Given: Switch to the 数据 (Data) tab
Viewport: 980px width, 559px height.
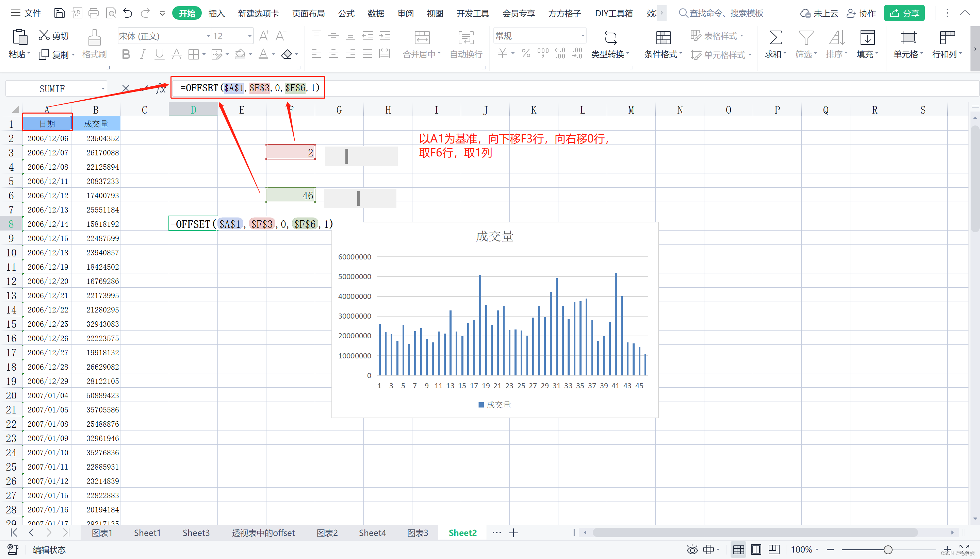Looking at the screenshot, I should click(x=376, y=14).
